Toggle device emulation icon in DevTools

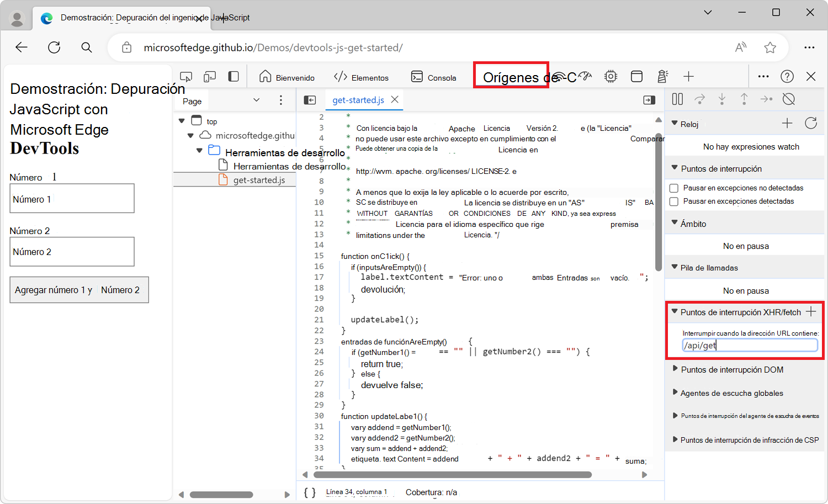point(210,77)
